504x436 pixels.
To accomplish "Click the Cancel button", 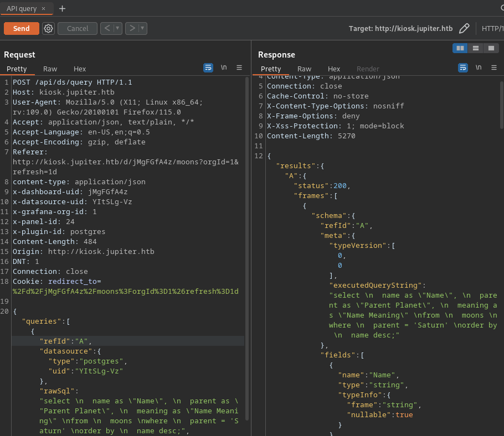I will 78,28.
